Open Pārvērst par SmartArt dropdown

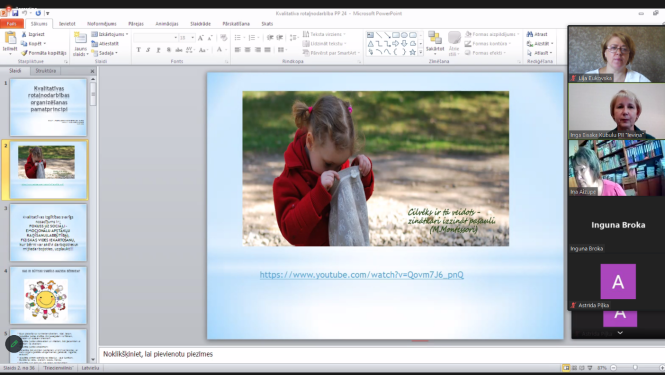tap(331, 53)
